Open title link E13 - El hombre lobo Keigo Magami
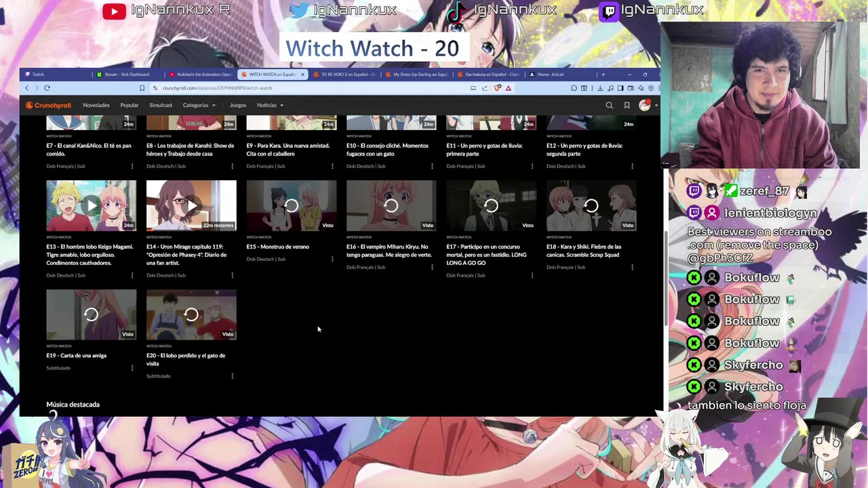Image resolution: width=868 pixels, height=488 pixels. pos(89,255)
